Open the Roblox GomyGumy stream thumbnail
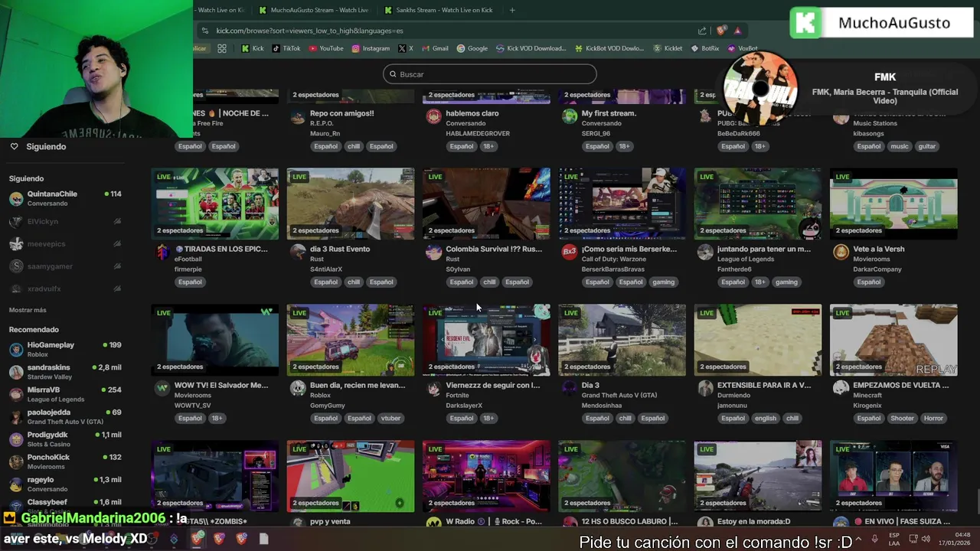Screen dimensions: 980x551 [x=351, y=340]
